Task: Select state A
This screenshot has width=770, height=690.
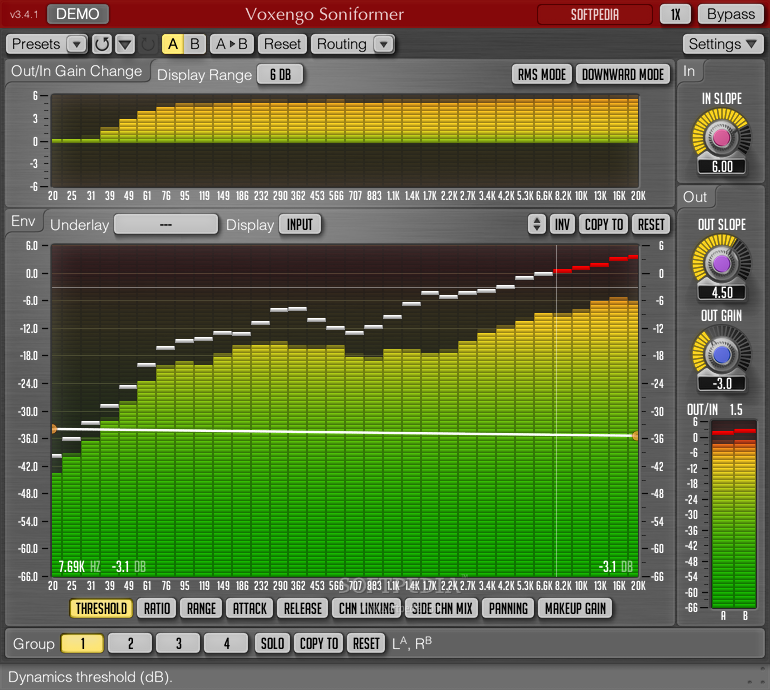Action: click(x=172, y=44)
